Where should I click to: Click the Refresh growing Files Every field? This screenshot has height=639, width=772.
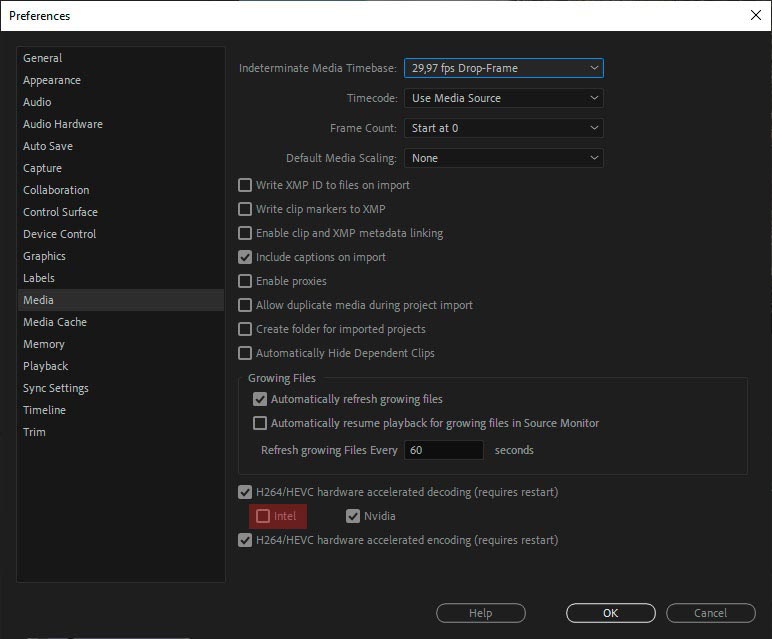444,450
